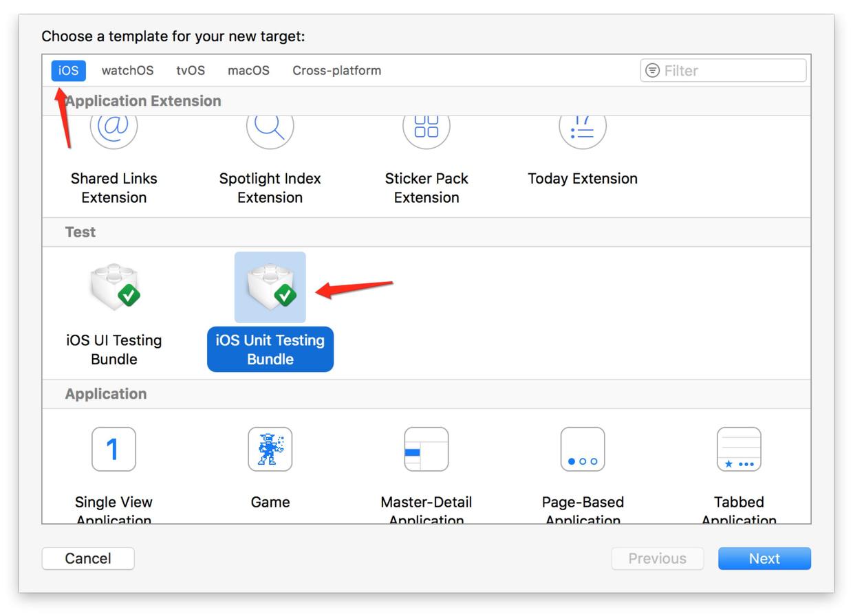Open the Cross-platform tab
Image resolution: width=853 pixels, height=616 pixels.
pyautogui.click(x=336, y=70)
